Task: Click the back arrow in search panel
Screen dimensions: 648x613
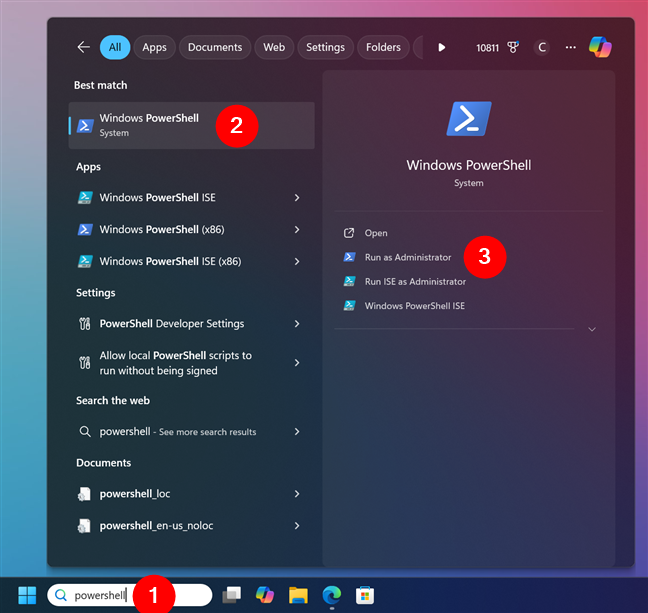Action: (x=83, y=47)
